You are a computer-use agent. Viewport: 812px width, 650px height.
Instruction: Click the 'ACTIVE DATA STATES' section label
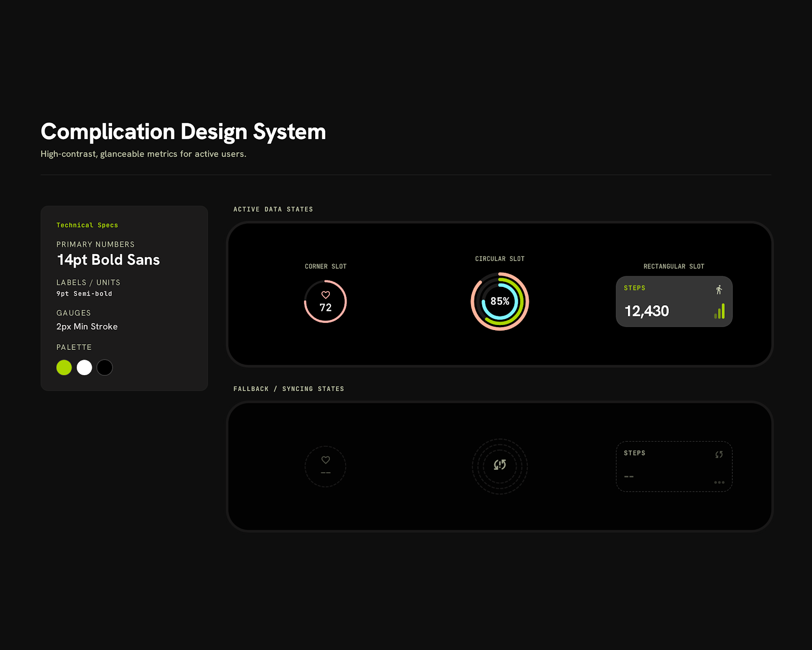pyautogui.click(x=273, y=209)
